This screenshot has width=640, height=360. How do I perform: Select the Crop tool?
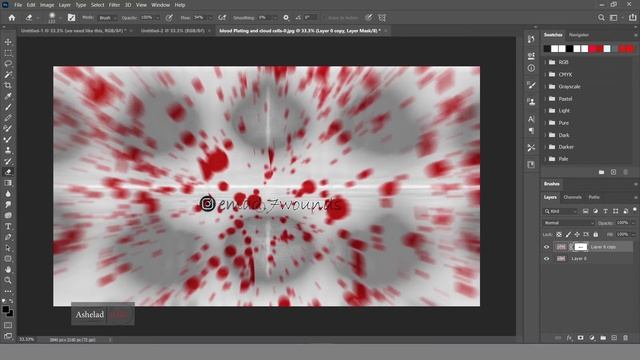click(8, 85)
